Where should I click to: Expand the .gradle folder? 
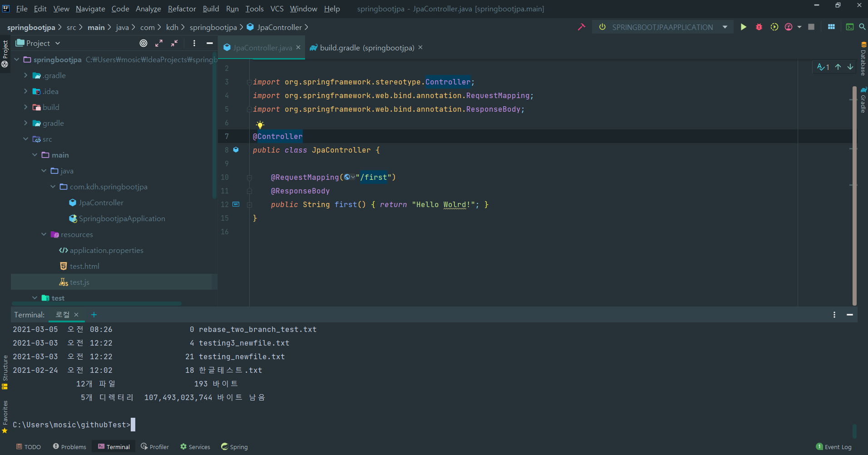click(x=26, y=75)
